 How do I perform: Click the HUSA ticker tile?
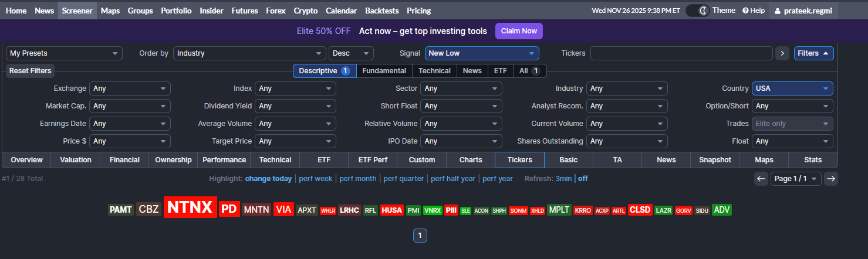tap(392, 210)
